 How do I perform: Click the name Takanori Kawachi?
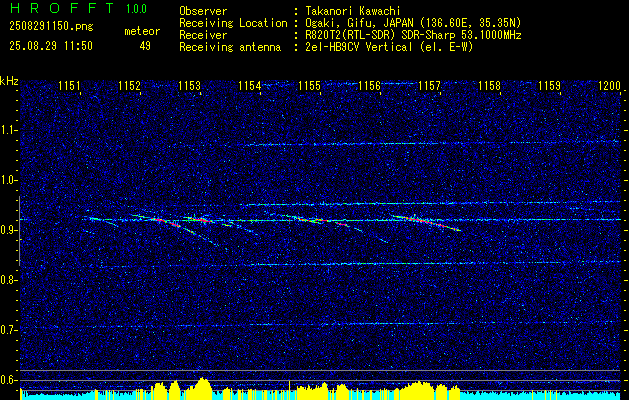click(353, 11)
